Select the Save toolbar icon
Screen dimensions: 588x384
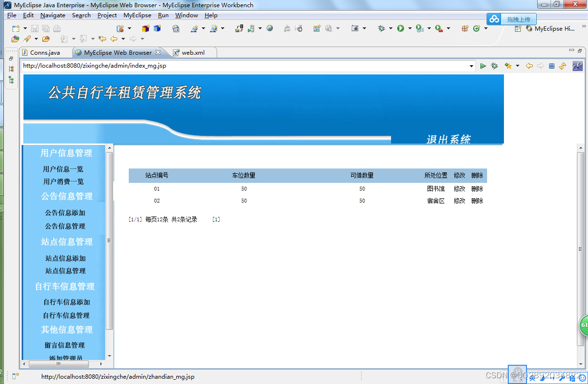[x=35, y=28]
